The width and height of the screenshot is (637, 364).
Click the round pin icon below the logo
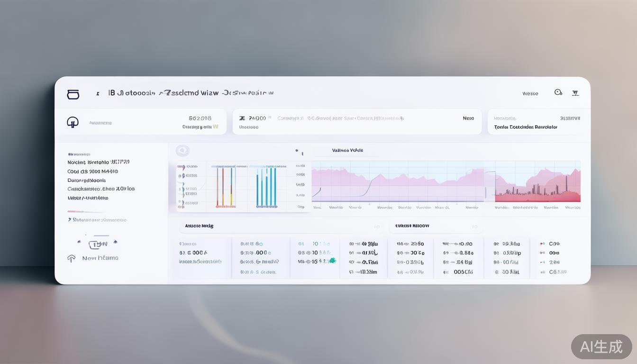(72, 123)
